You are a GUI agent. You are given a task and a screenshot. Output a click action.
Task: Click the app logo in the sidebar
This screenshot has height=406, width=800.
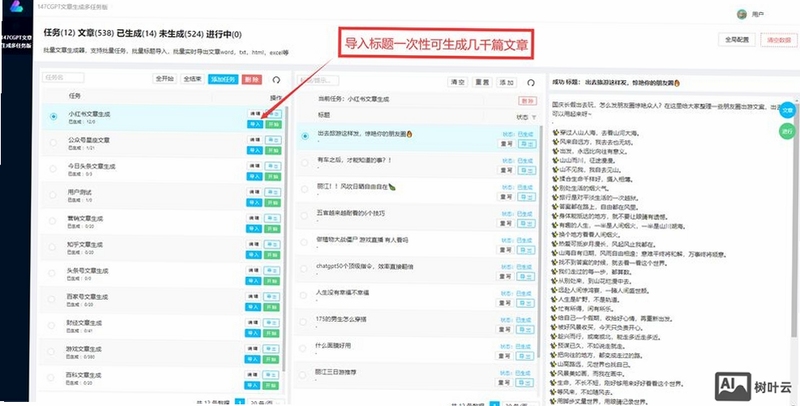tap(17, 6)
